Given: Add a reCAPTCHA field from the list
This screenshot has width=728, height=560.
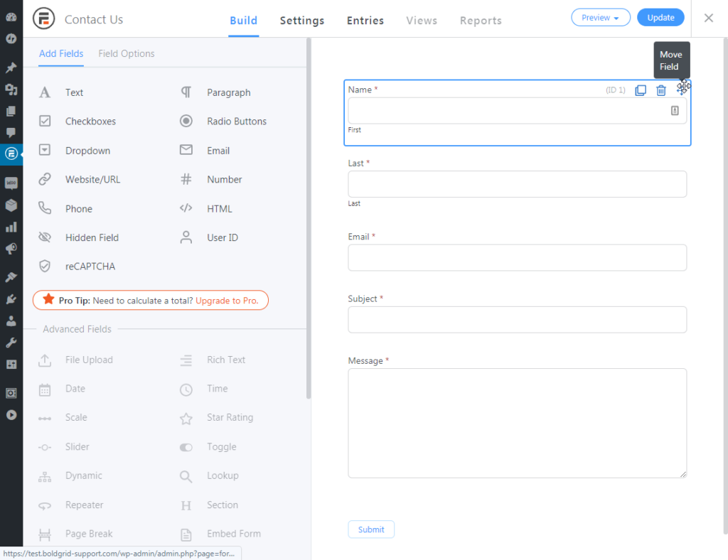Looking at the screenshot, I should [90, 266].
